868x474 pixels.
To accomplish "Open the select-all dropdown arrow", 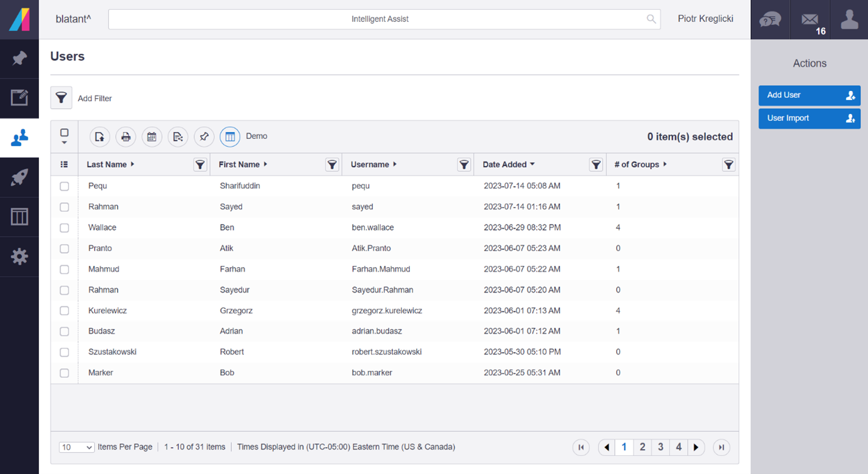I will 64,143.
